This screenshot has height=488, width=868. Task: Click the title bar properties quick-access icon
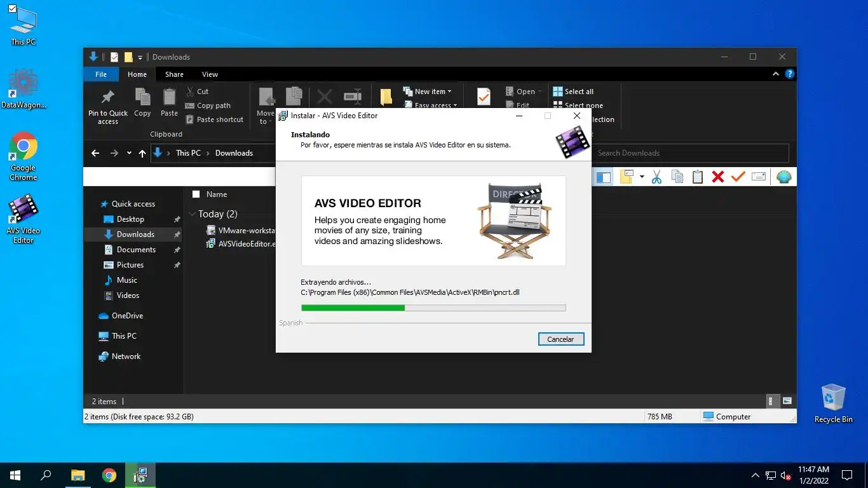tap(114, 57)
